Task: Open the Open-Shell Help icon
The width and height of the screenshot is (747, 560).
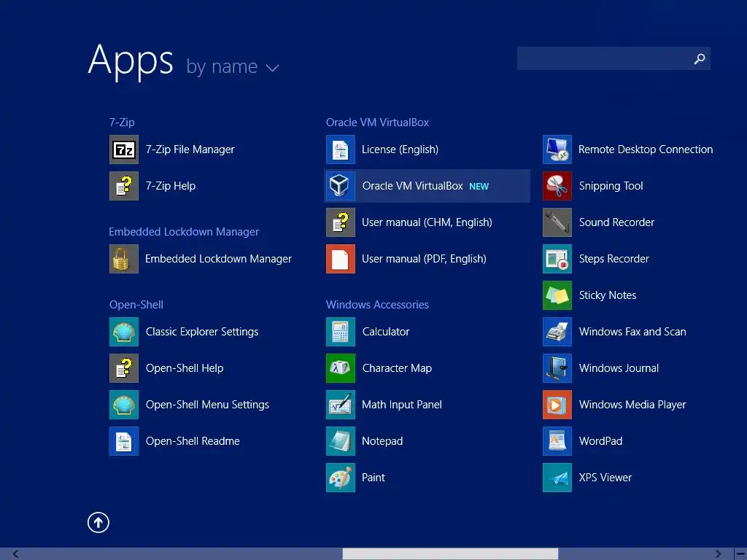Action: (124, 368)
